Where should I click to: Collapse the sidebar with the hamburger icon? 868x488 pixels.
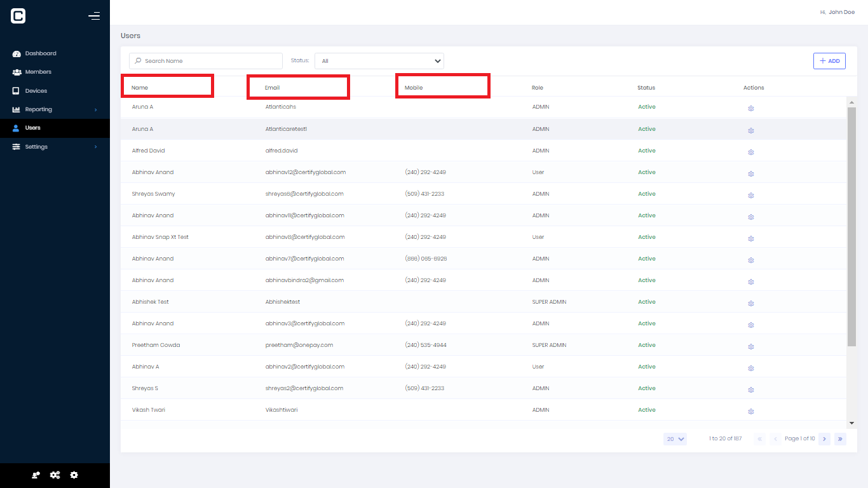point(94,16)
